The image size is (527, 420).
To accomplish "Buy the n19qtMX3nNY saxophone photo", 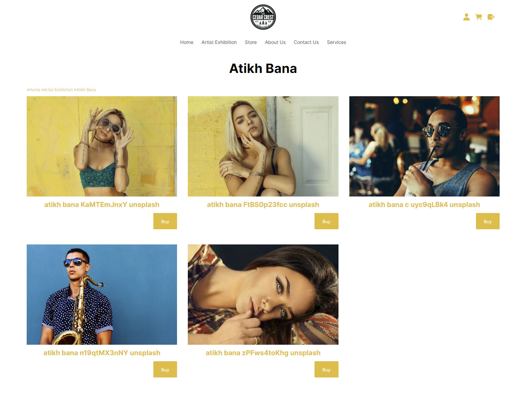I will (165, 369).
